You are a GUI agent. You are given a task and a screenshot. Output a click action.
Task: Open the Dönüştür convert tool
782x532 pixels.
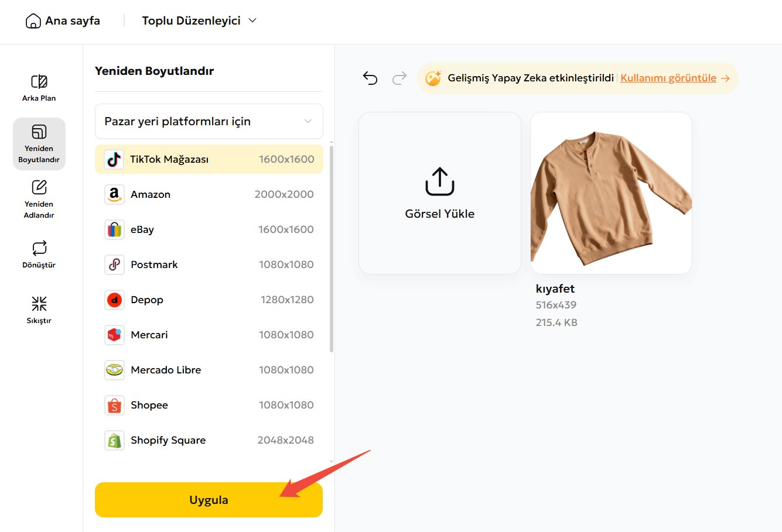click(x=39, y=255)
